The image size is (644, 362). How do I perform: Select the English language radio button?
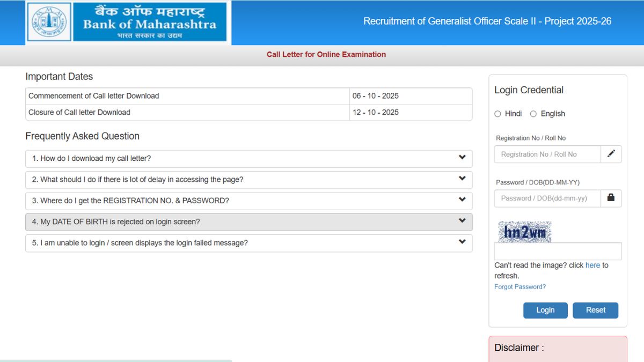(533, 114)
